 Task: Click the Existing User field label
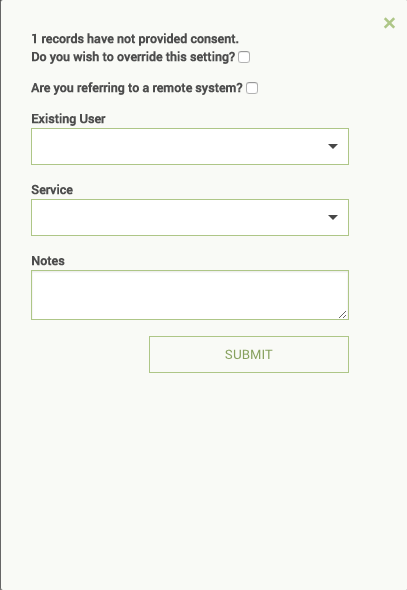(68, 119)
